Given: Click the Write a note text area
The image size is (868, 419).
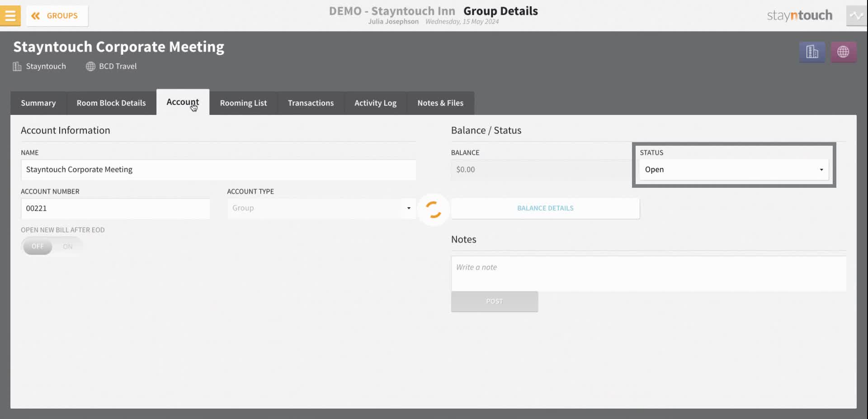Looking at the screenshot, I should click(649, 274).
